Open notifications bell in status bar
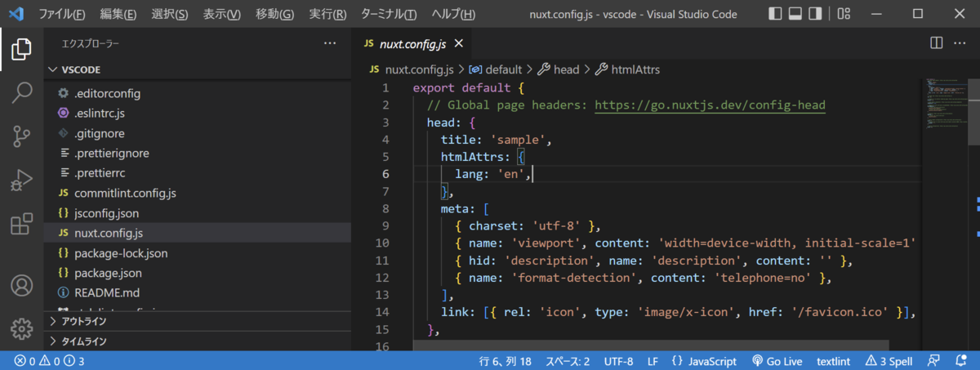Image resolution: width=980 pixels, height=370 pixels. point(962,361)
